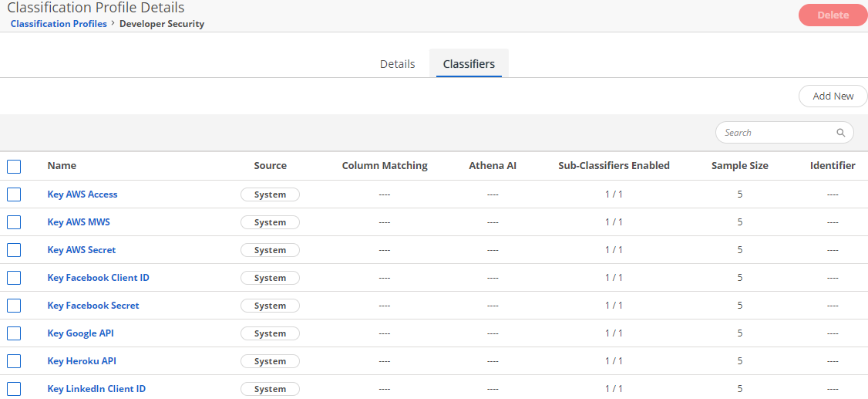Click the Source column header
868x399 pixels.
[x=270, y=165]
